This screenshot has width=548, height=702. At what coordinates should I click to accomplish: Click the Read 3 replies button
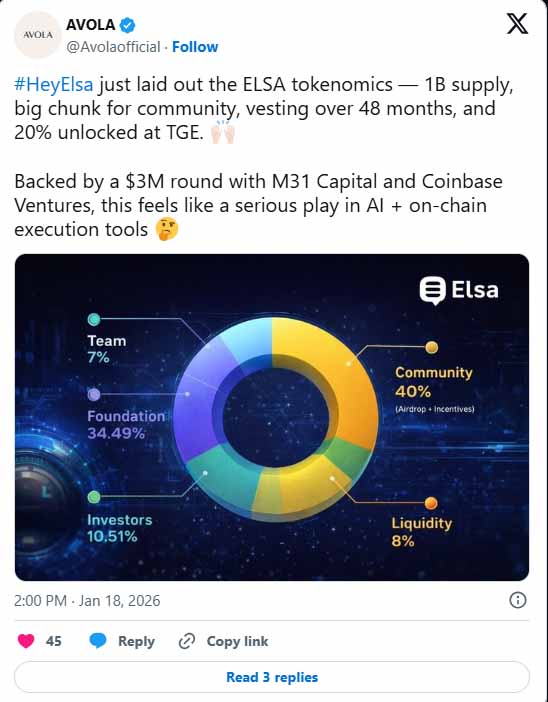272,677
